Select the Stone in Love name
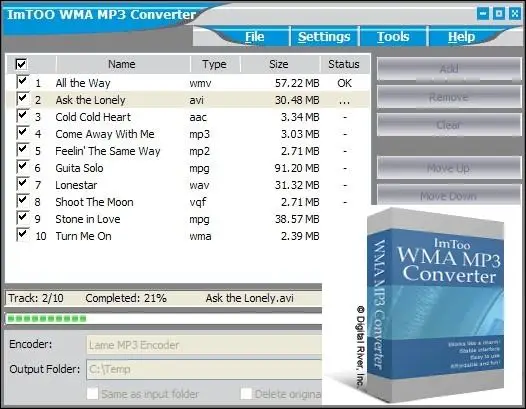Image resolution: width=526 pixels, height=409 pixels. pyautogui.click(x=88, y=219)
